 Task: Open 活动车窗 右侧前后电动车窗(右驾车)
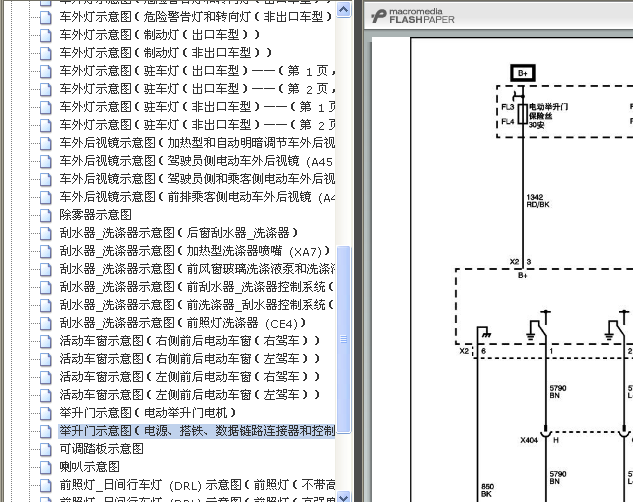[x=190, y=341]
